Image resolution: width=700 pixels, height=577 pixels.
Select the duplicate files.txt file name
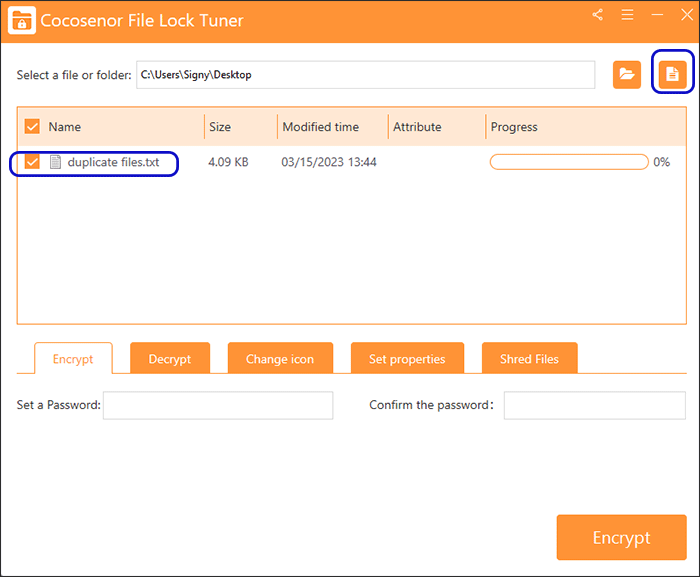[x=113, y=162]
